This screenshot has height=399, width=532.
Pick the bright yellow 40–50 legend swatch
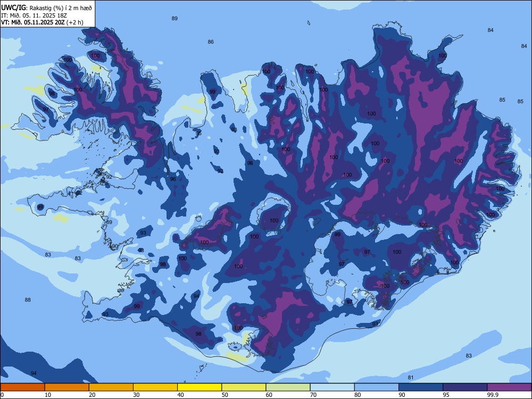(x=199, y=387)
